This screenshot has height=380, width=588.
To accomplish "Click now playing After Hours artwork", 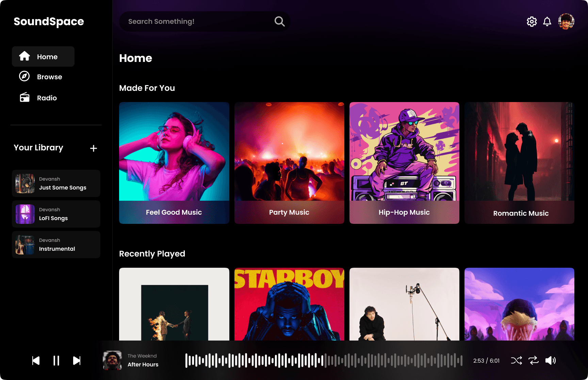I will coord(112,361).
